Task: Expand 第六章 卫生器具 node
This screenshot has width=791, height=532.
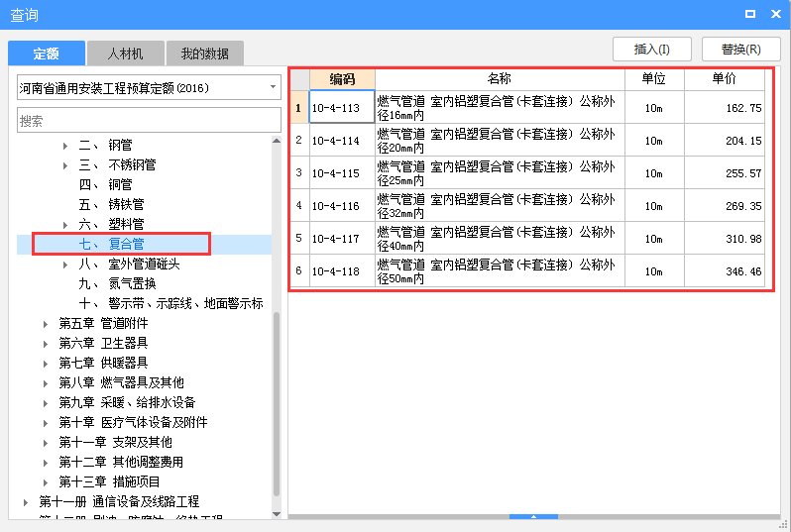Action: (46, 344)
